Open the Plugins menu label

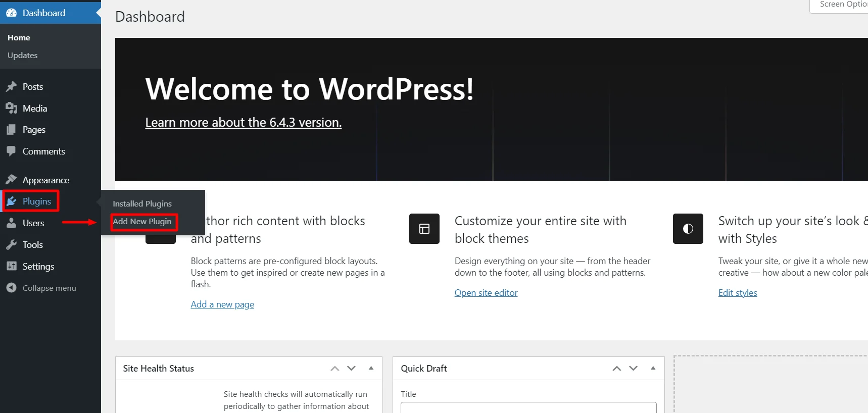point(37,201)
